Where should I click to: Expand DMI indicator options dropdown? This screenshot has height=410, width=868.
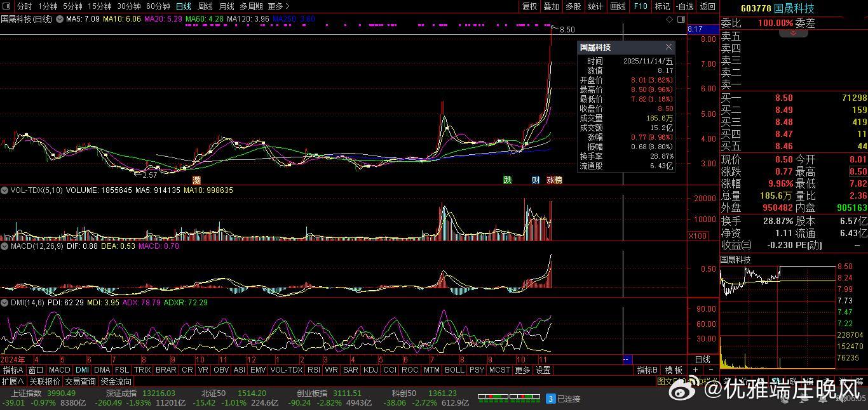(x=5, y=303)
